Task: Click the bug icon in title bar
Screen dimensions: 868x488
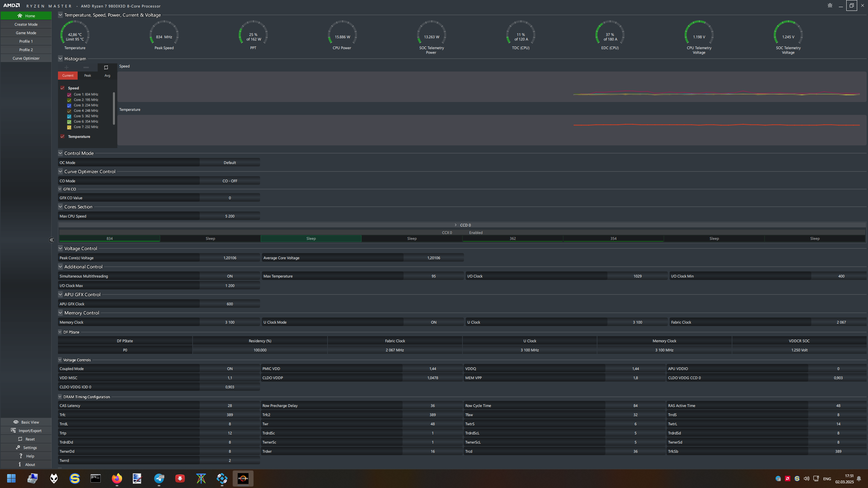Action: click(830, 5)
